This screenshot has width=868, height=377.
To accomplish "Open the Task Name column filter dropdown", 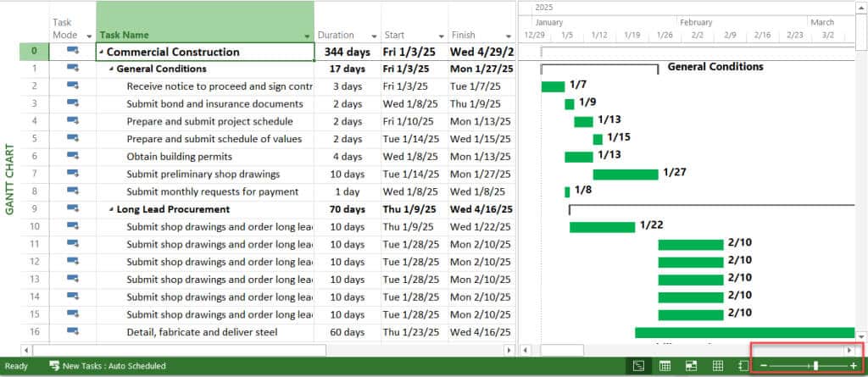I will pyautogui.click(x=307, y=36).
